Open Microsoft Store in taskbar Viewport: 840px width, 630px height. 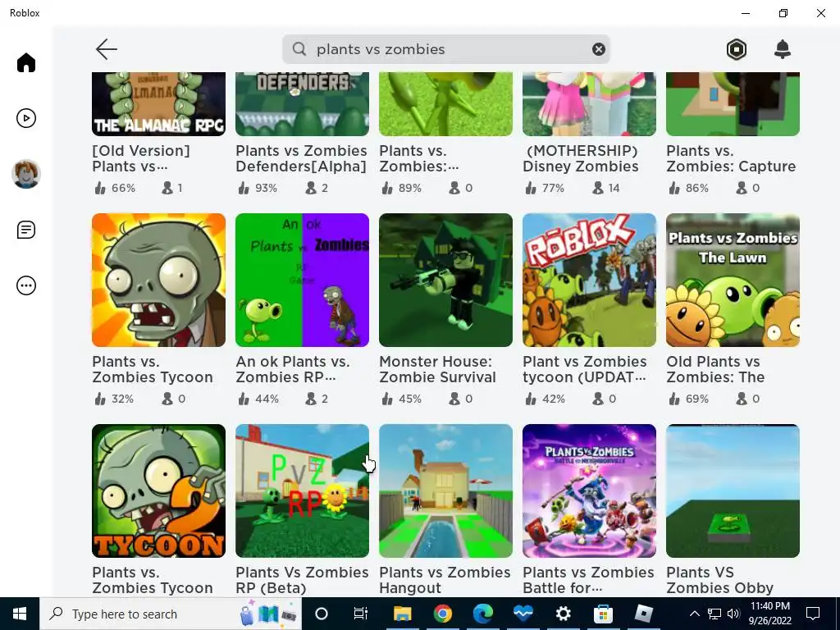[x=603, y=614]
